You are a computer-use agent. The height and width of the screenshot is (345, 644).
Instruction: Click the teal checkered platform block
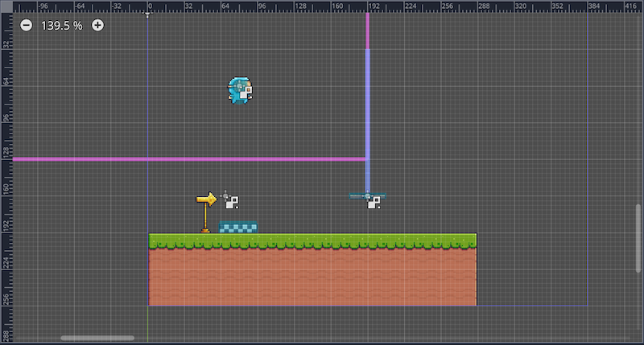(239, 228)
